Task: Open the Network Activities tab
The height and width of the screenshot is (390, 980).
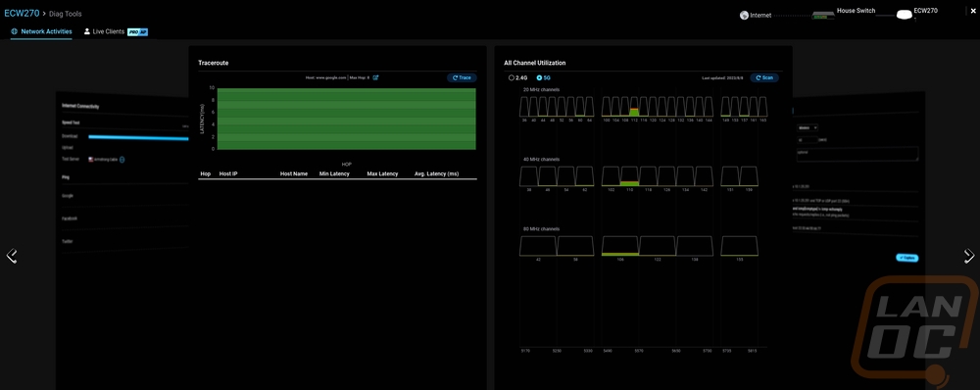Action: tap(41, 31)
